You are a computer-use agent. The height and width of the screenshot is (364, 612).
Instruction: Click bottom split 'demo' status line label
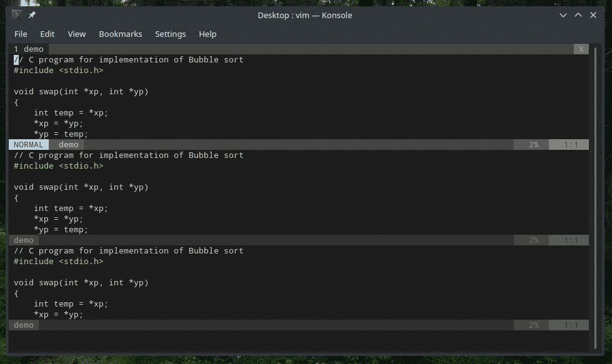pos(23,325)
